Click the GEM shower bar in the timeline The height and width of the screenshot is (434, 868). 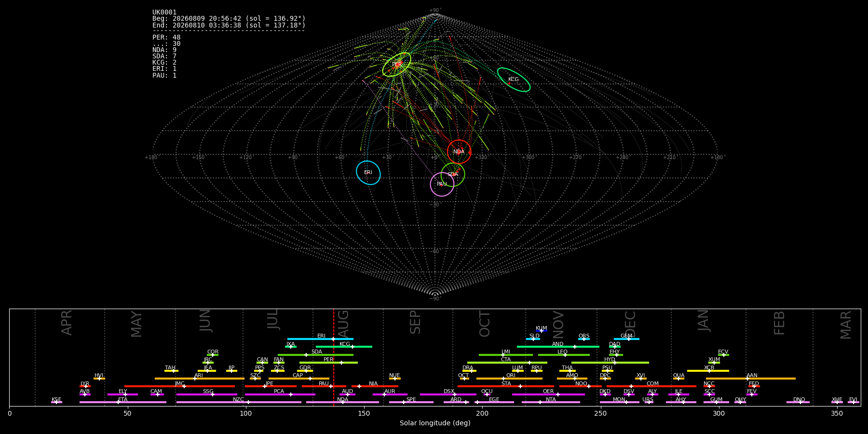point(626,339)
